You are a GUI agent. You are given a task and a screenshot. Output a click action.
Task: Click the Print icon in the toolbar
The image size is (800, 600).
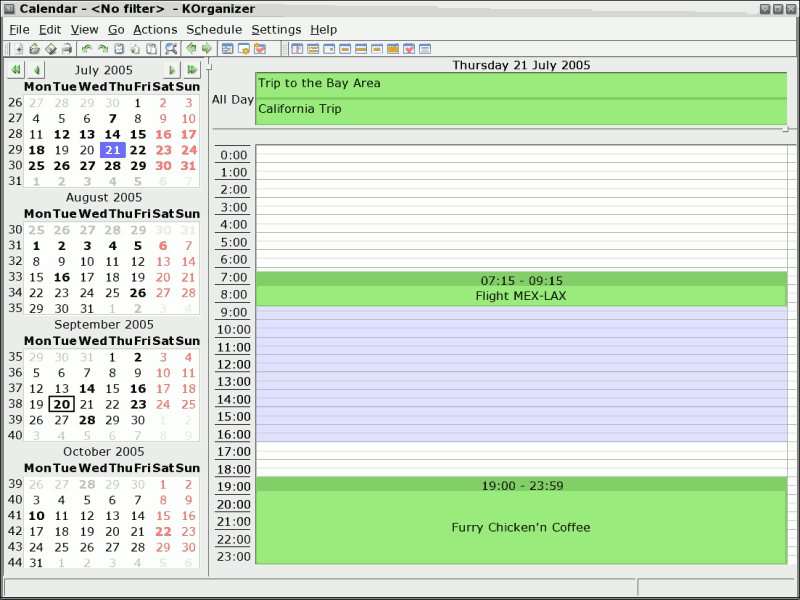point(67,48)
